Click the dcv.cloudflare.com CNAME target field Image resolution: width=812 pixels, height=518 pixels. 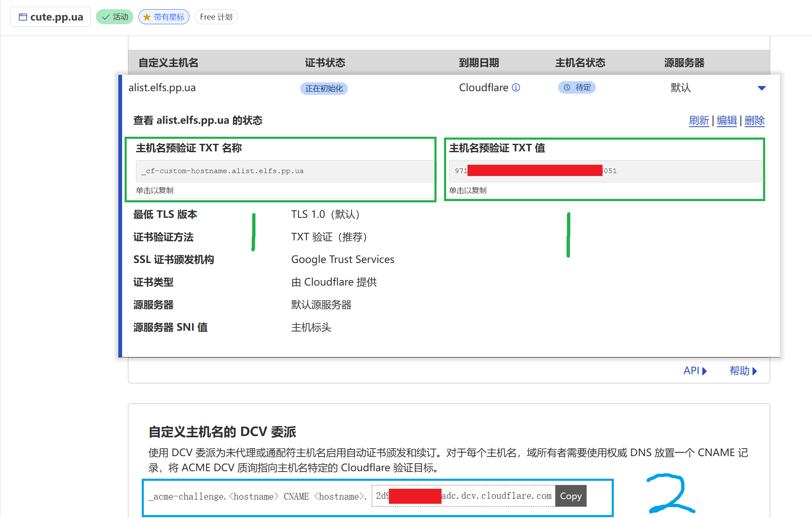coord(463,496)
